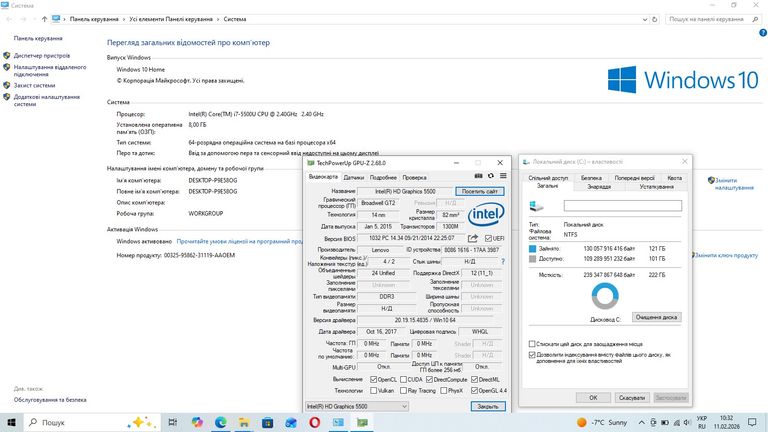The height and width of the screenshot is (432, 768).
Task: Click Змінити ключ продукту link
Action: coord(726,255)
